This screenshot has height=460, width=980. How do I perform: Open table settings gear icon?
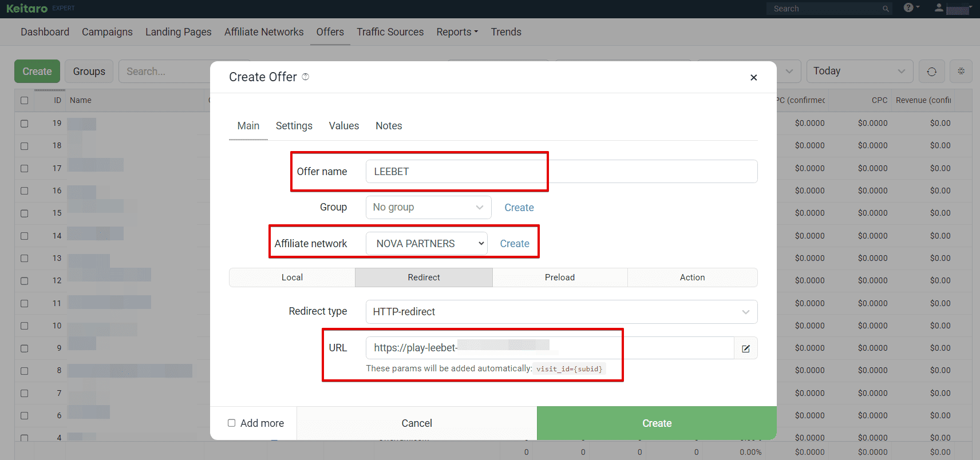961,72
